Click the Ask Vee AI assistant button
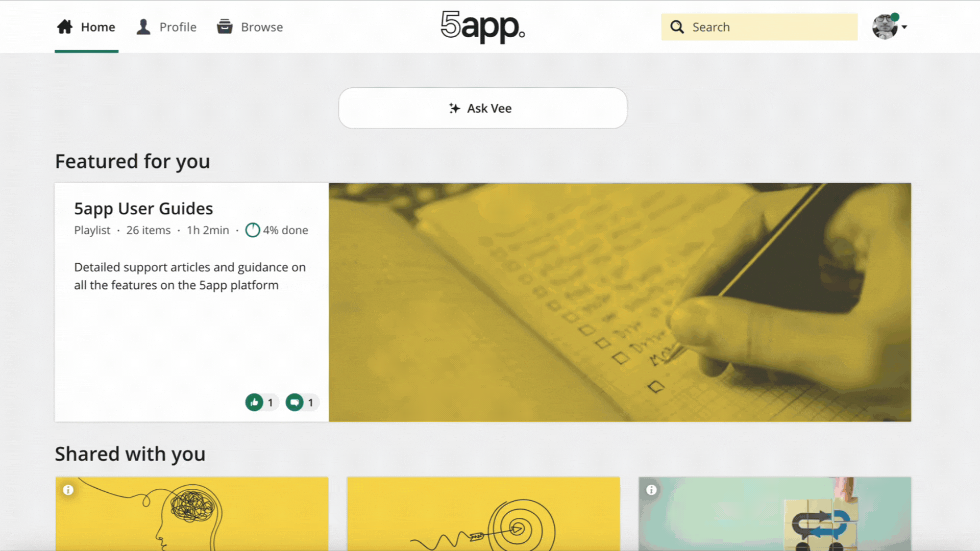Screen dimensions: 980x551 [483, 108]
